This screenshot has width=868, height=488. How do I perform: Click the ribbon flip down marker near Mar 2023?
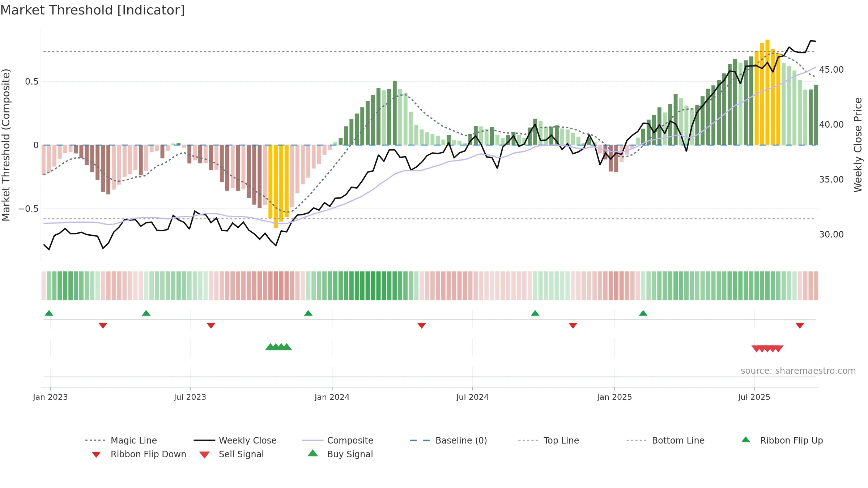point(103,326)
